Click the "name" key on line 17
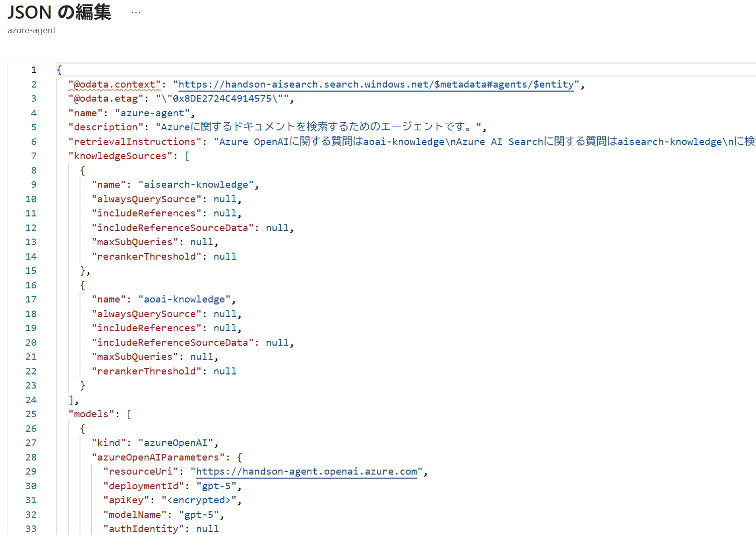 (109, 299)
